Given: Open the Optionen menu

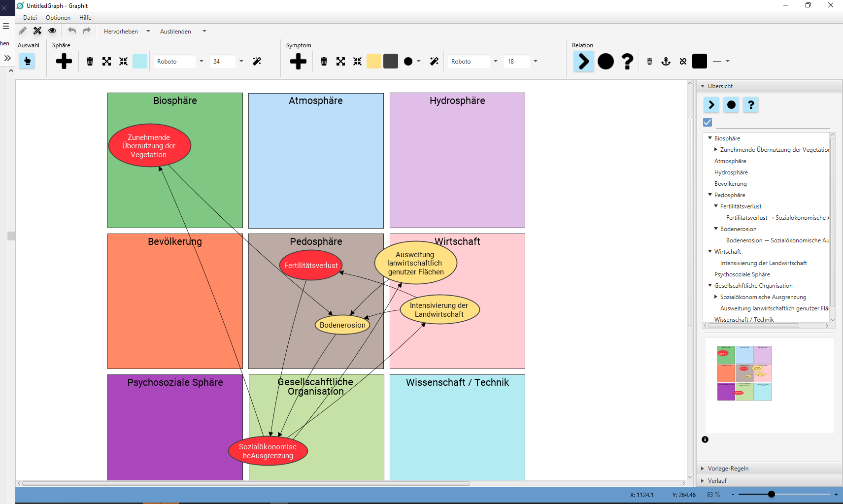Looking at the screenshot, I should pyautogui.click(x=58, y=18).
